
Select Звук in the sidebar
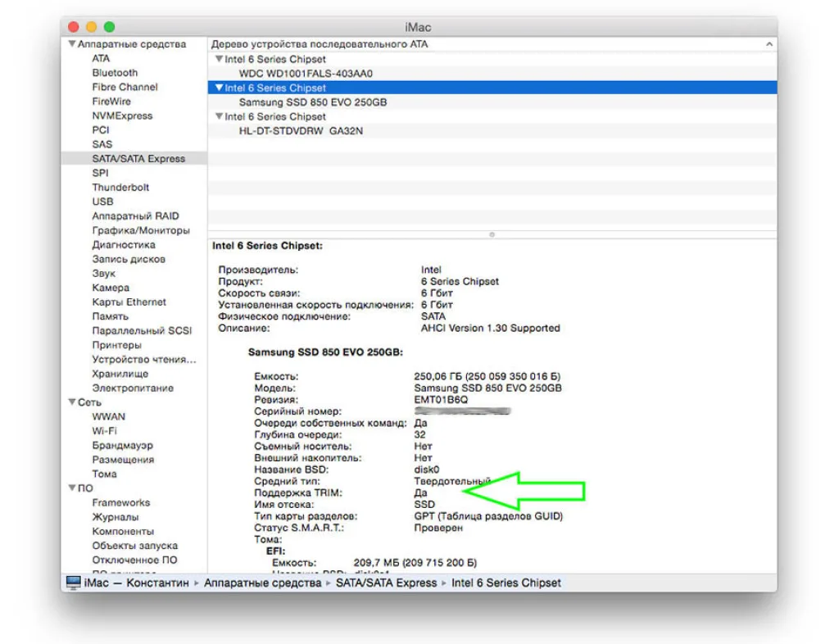[103, 274]
